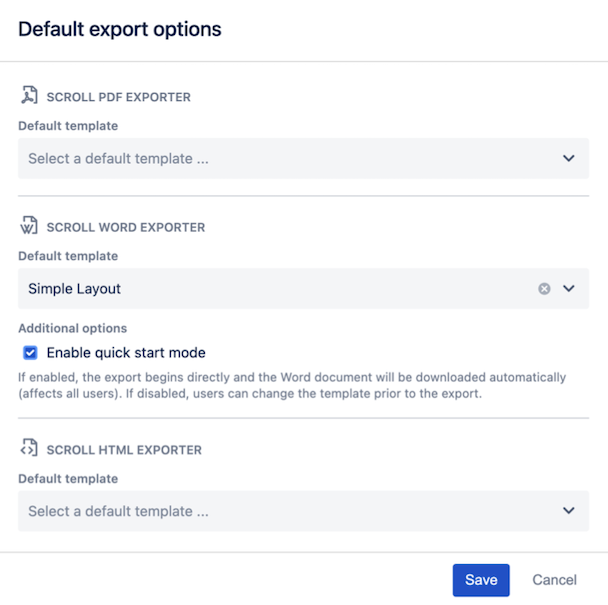This screenshot has height=605, width=608.
Task: Click the 'Additional options' label
Action: pyautogui.click(x=72, y=328)
